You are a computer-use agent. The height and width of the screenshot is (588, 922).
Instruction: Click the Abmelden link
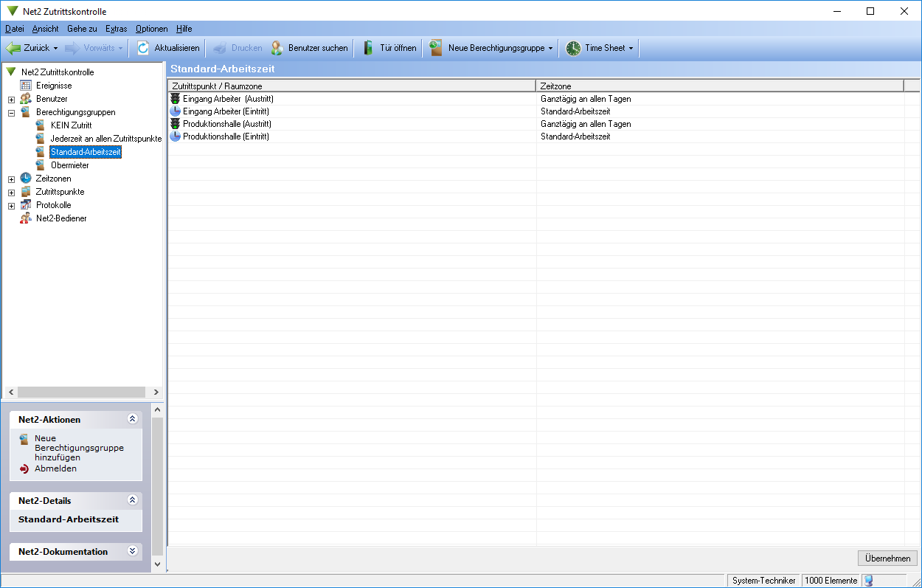[55, 468]
